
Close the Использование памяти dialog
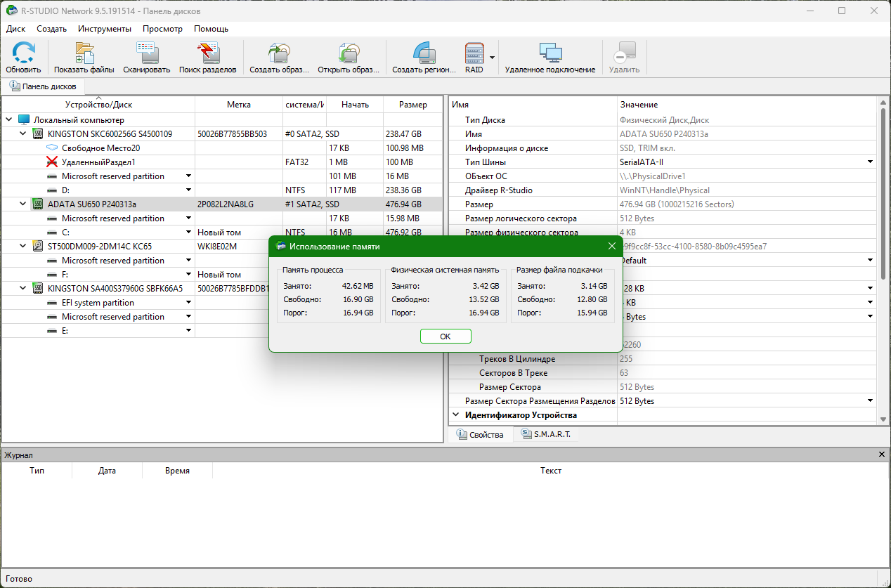pos(611,246)
